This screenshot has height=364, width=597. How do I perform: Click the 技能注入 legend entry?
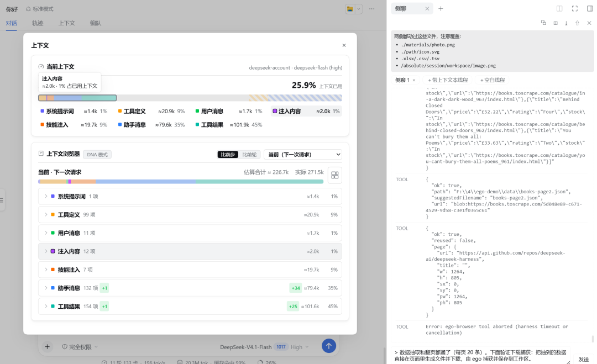pyautogui.click(x=74, y=125)
